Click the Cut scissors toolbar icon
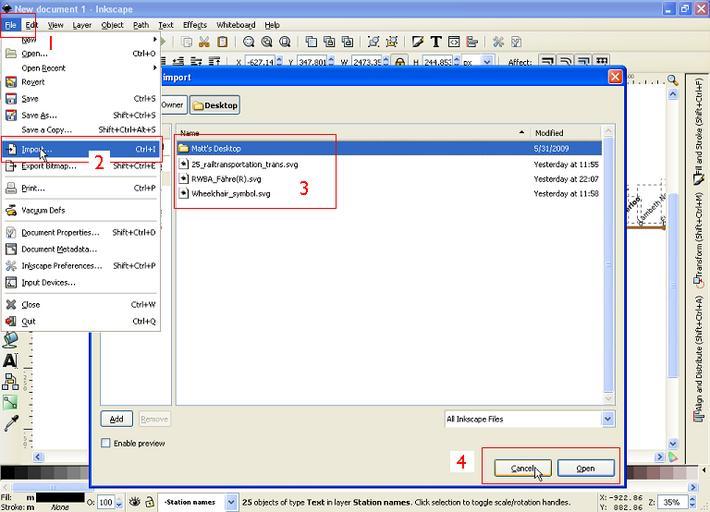The width and height of the screenshot is (710, 512). [204, 42]
